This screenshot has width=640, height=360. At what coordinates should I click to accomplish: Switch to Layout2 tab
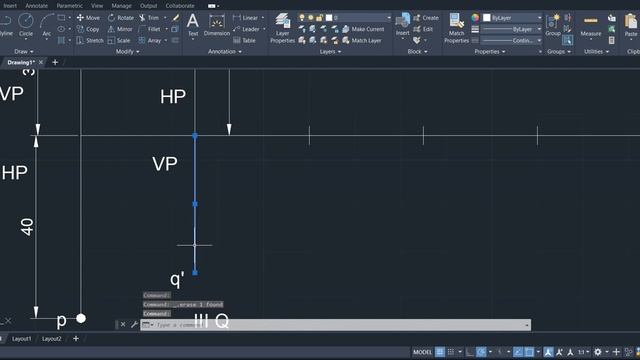coord(51,339)
